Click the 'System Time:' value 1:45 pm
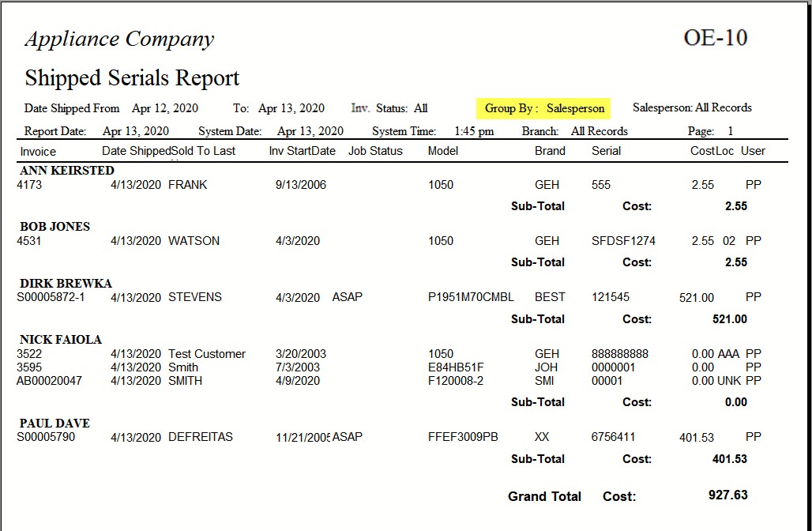812x531 pixels. [474, 131]
